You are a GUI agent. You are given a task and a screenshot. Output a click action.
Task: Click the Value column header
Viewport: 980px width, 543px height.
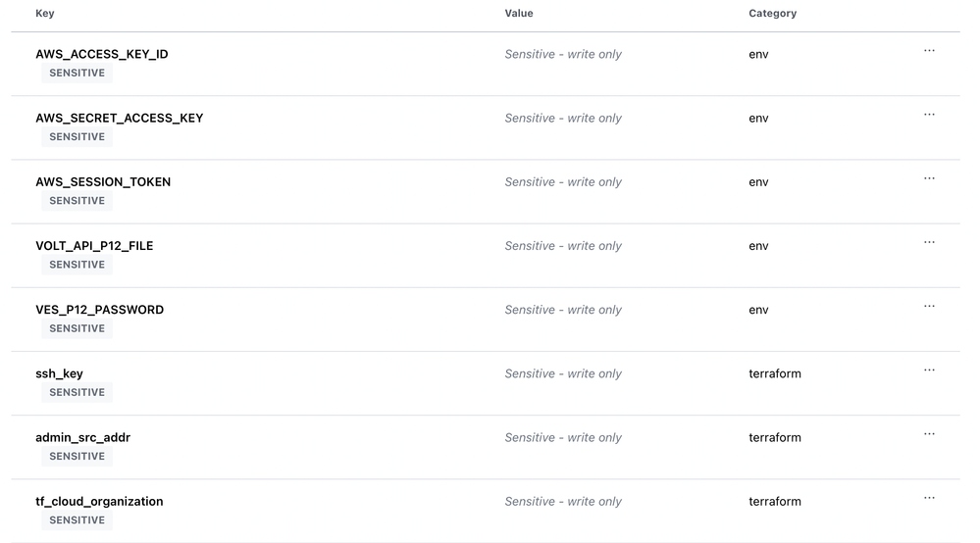point(519,14)
